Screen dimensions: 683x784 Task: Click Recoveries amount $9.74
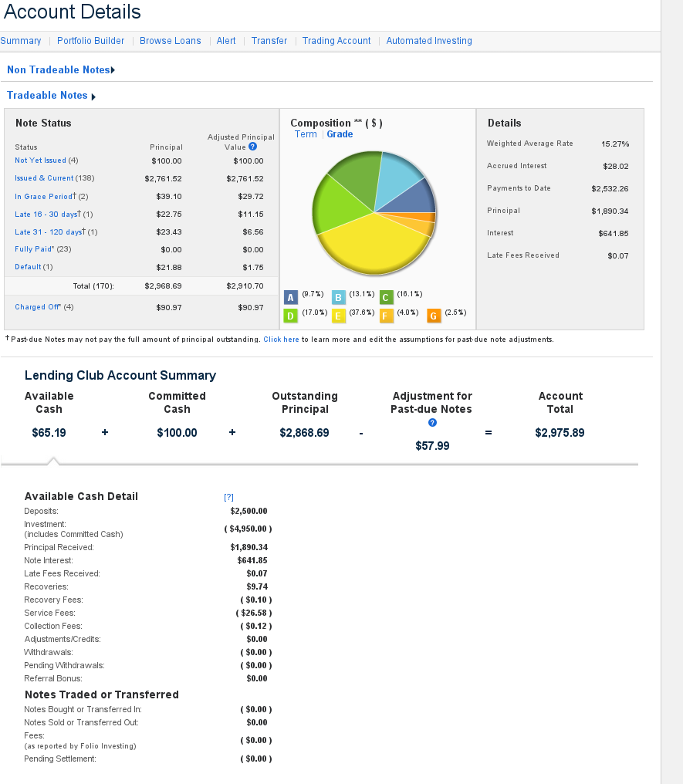point(257,586)
